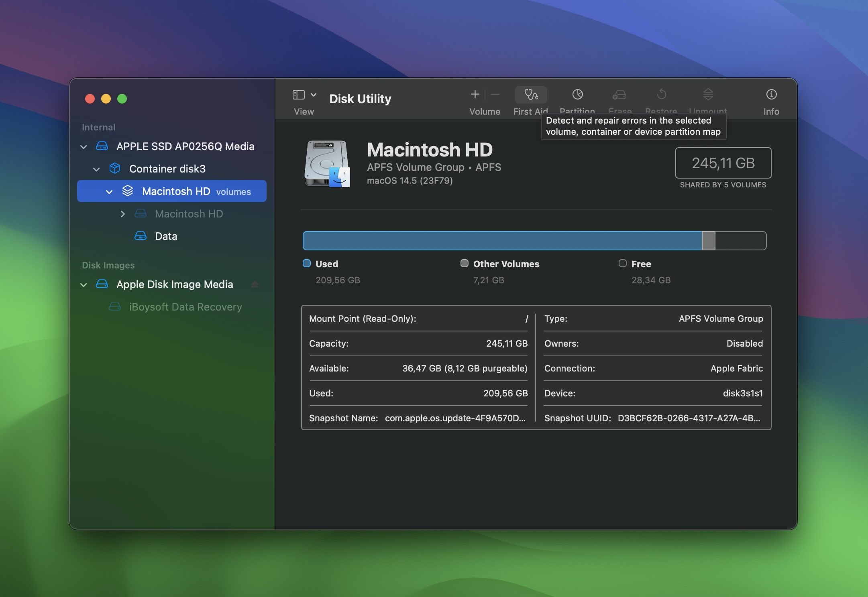Expand the dimmed Macintosh HD snapshot row
Viewport: 868px width, 597px height.
123,214
